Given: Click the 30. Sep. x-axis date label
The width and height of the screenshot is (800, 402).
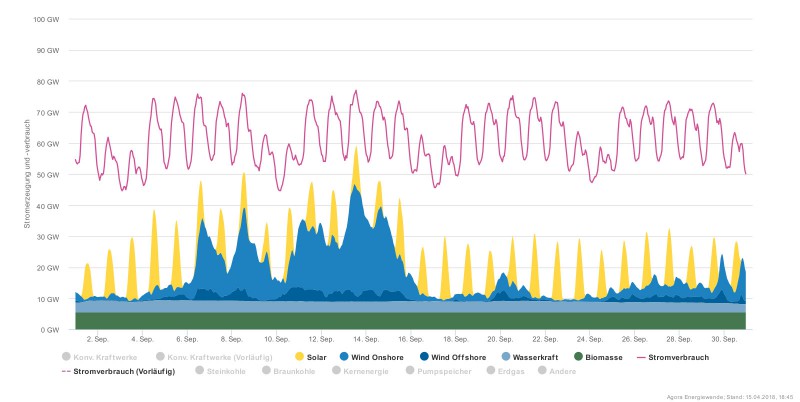Looking at the screenshot, I should tap(723, 339).
